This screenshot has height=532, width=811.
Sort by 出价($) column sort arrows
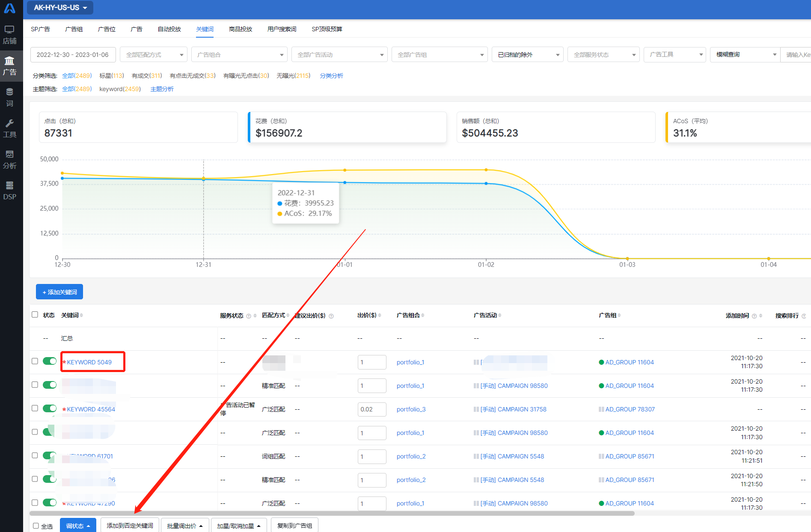point(380,316)
